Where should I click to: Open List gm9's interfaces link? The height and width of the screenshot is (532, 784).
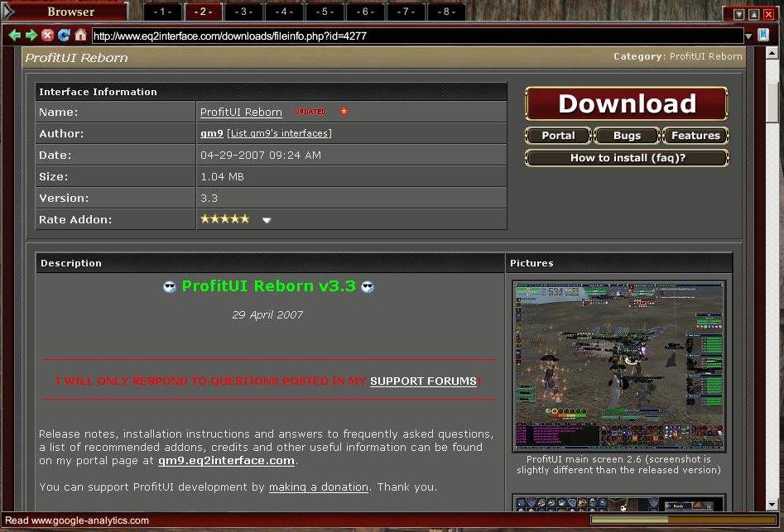[x=279, y=133]
